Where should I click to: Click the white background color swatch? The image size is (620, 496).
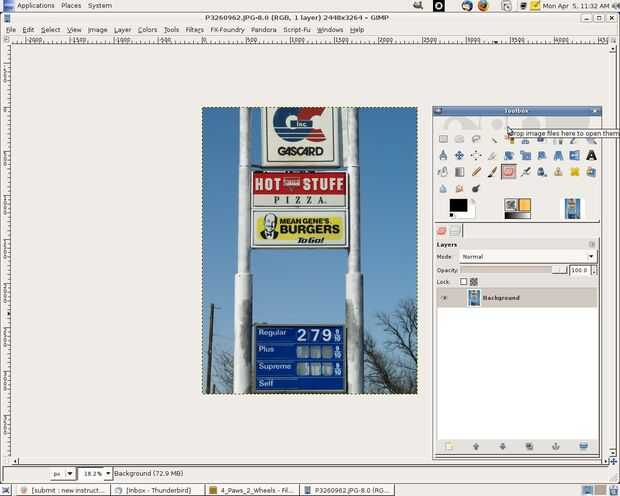click(472, 213)
